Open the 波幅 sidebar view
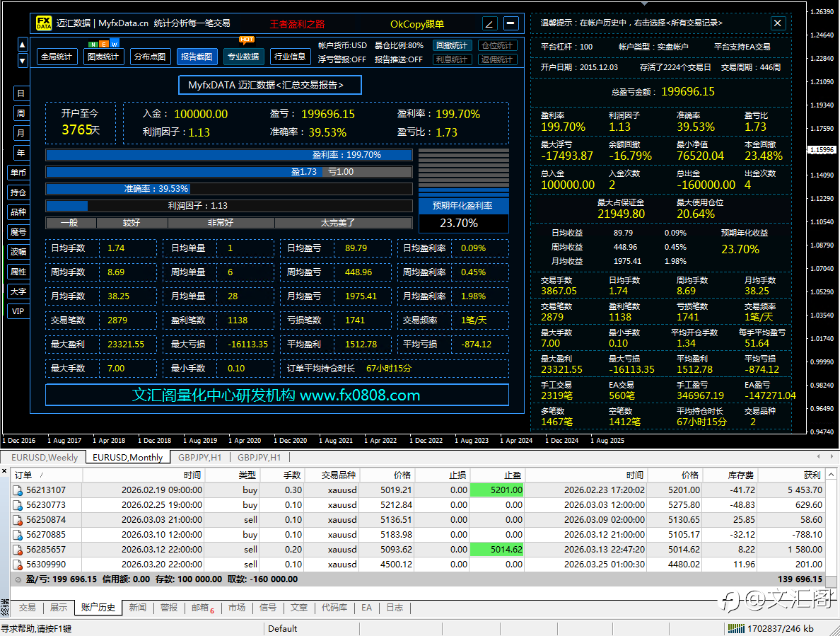840x636 pixels. tap(18, 252)
